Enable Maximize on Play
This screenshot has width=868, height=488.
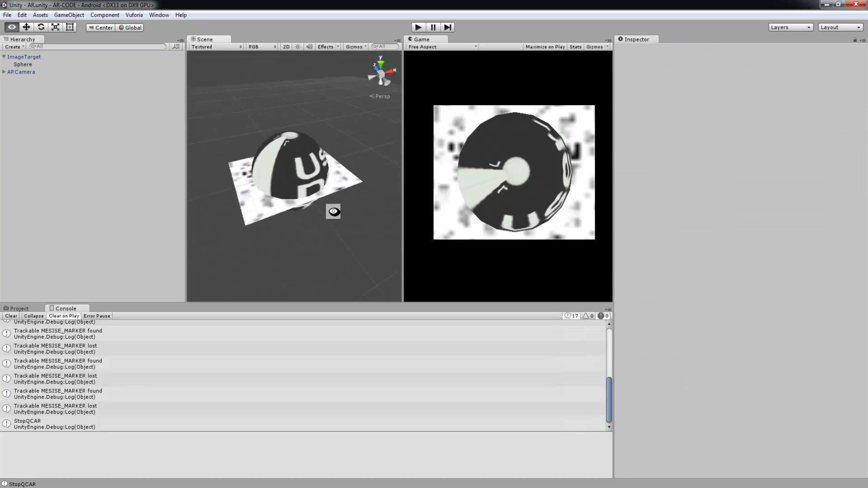point(545,47)
